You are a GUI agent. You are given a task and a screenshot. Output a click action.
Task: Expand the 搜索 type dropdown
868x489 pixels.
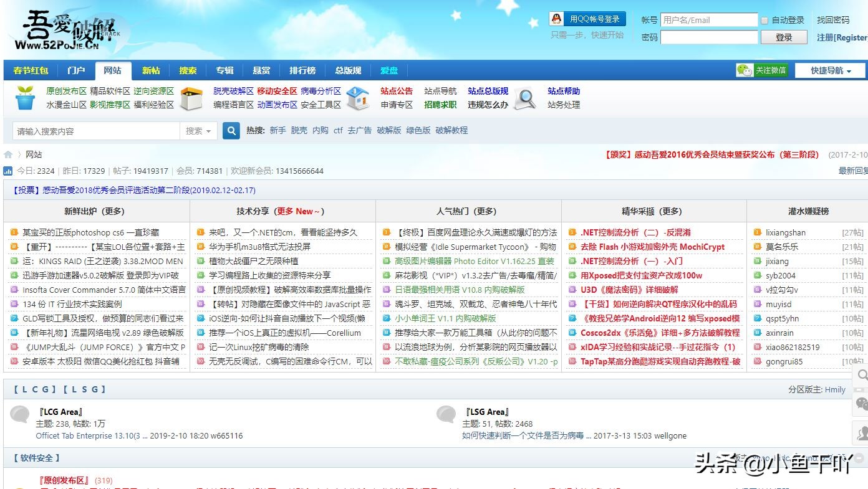click(198, 131)
